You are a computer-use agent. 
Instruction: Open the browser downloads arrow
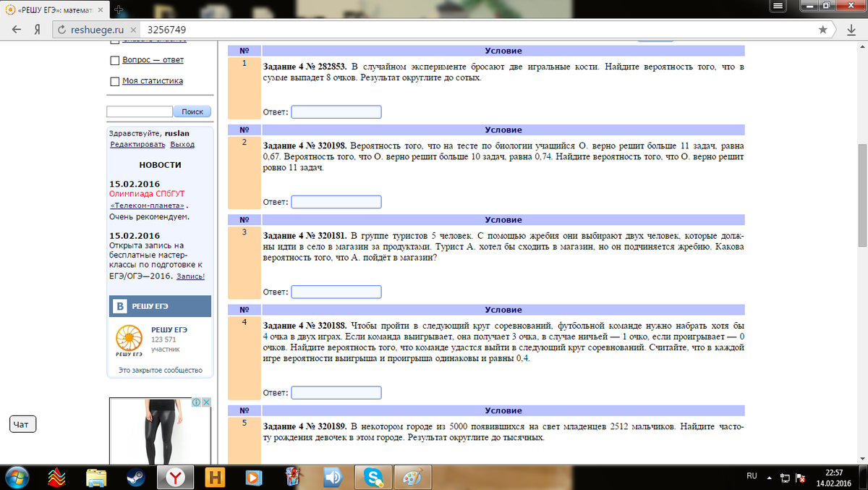(851, 30)
